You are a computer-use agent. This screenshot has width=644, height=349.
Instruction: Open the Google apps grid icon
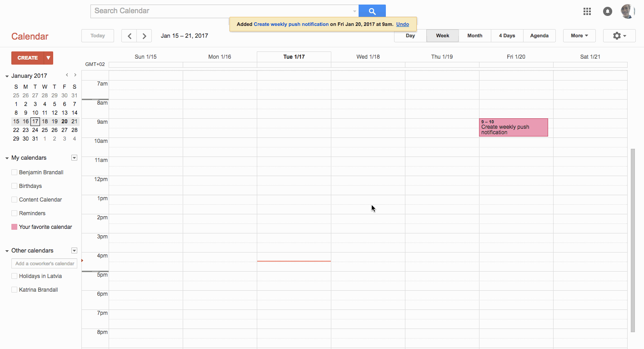pyautogui.click(x=587, y=11)
